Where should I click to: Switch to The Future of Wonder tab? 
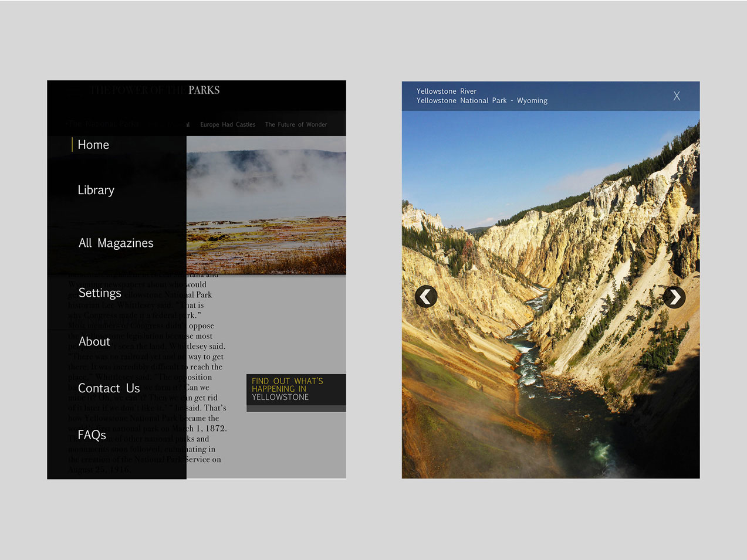tap(296, 124)
